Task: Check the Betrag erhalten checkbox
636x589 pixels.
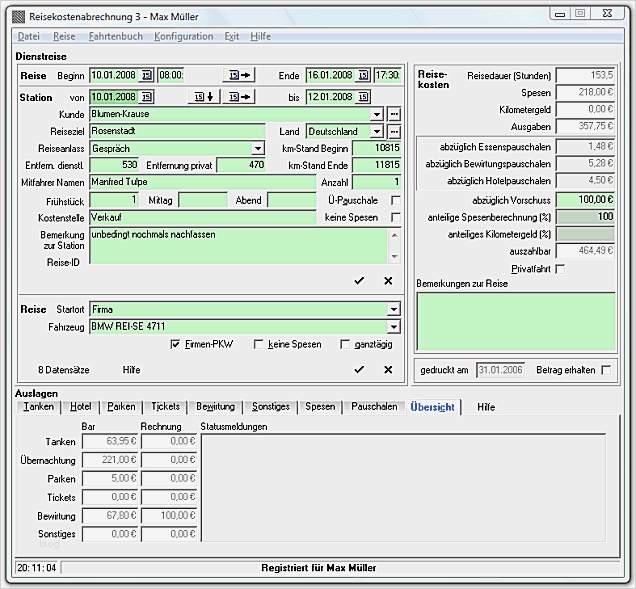Action: tap(606, 370)
